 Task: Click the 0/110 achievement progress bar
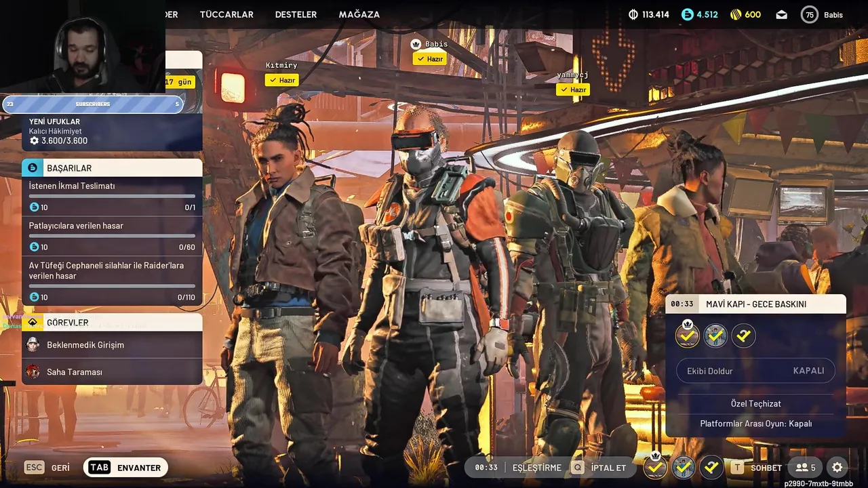112,286
